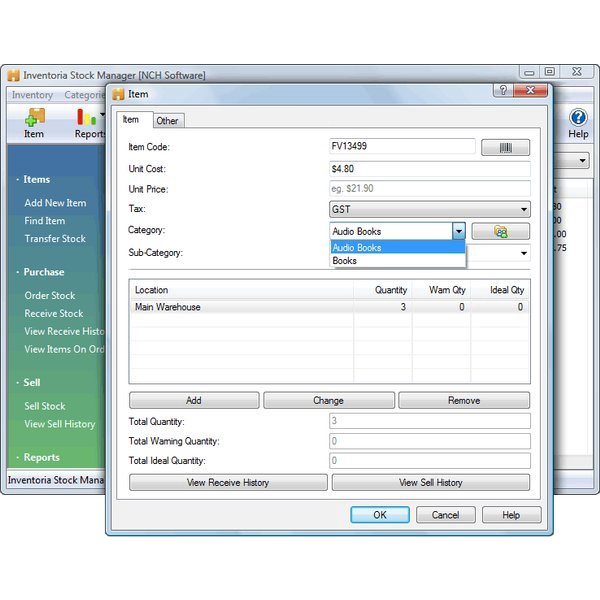
Task: Open the Categories menu in main window
Action: pyautogui.click(x=85, y=95)
